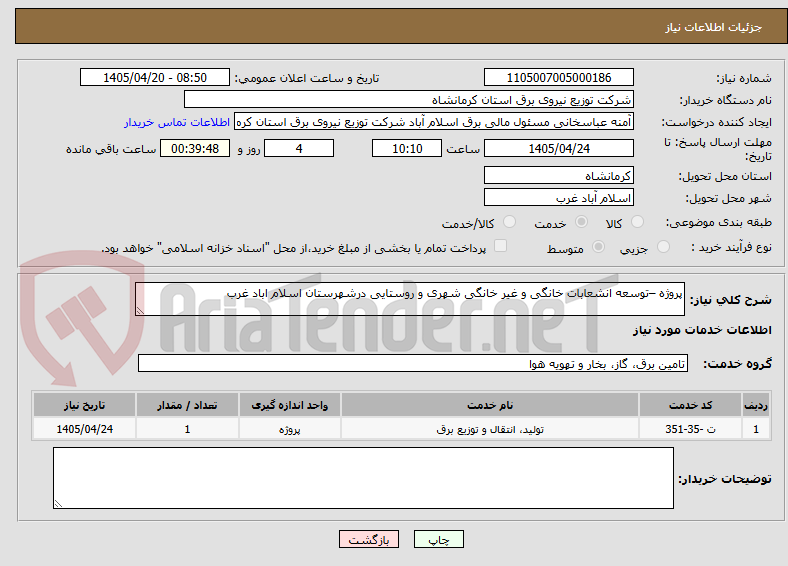The height and width of the screenshot is (566, 788).
Task: Select the متوسط purchase type radio
Action: (598, 247)
